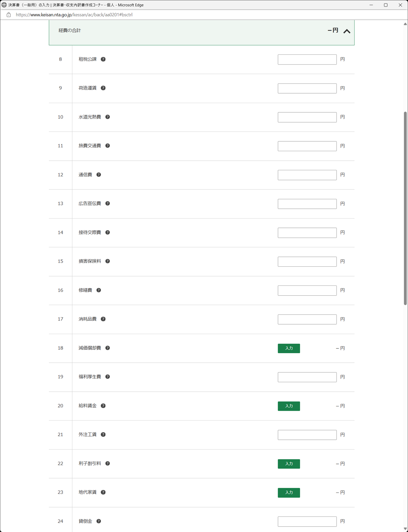Collapse the 経費の合計 section chevron
This screenshot has width=408, height=532.
coord(347,31)
